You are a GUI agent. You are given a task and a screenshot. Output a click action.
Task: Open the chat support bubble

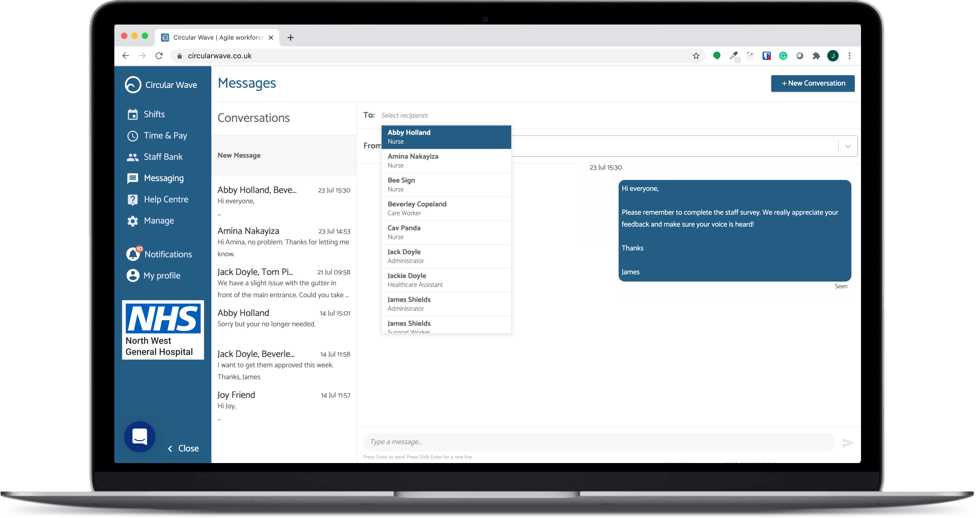coord(139,437)
